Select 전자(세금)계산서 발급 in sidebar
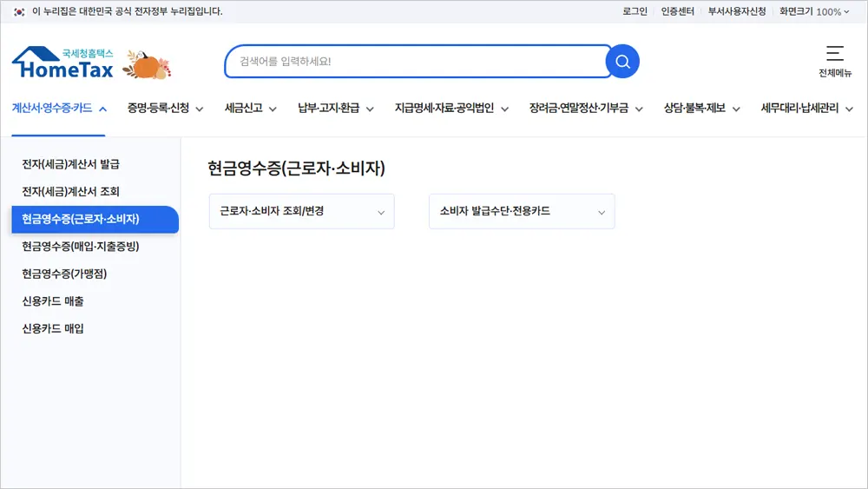 tap(71, 164)
